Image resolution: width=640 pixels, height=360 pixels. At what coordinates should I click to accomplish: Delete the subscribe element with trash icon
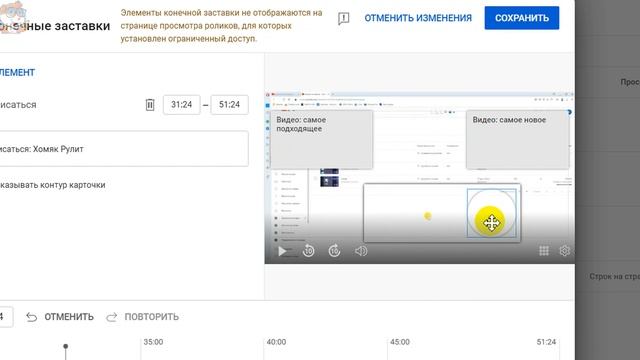[150, 105]
